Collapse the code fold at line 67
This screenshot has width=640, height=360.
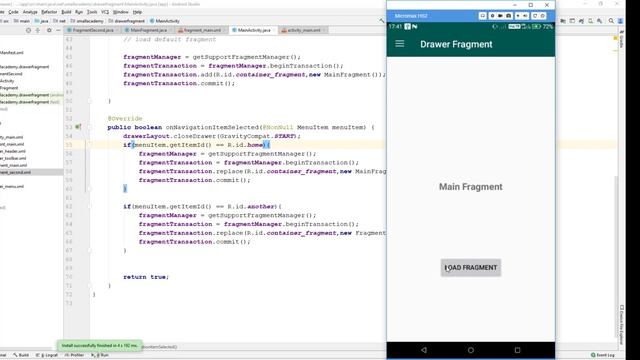(x=89, y=250)
